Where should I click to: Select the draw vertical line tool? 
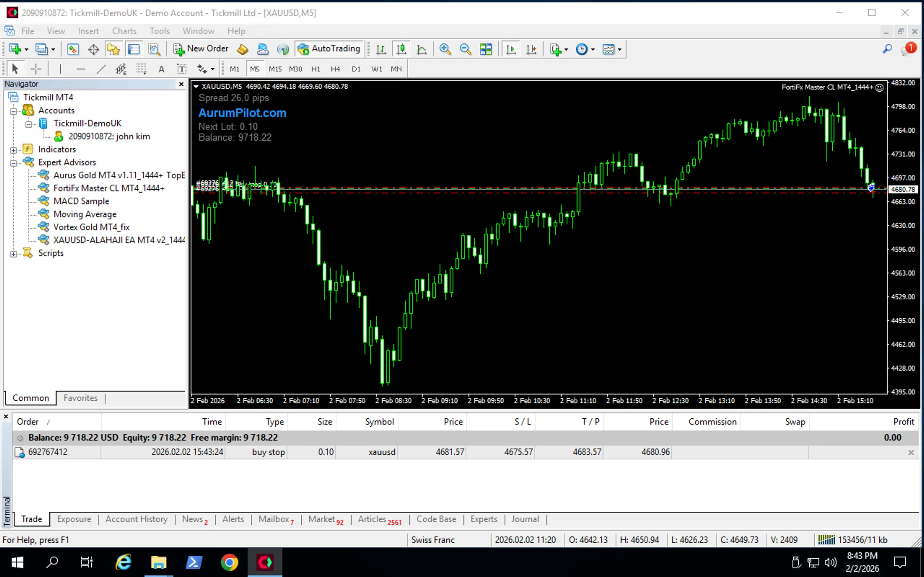tap(60, 69)
